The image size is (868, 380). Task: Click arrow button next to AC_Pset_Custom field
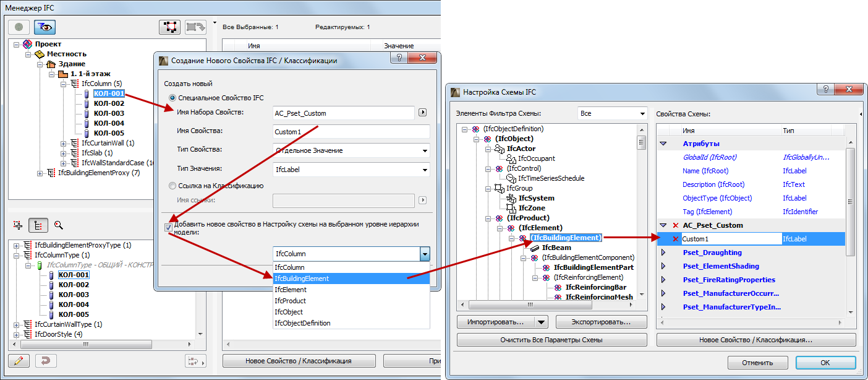click(423, 113)
